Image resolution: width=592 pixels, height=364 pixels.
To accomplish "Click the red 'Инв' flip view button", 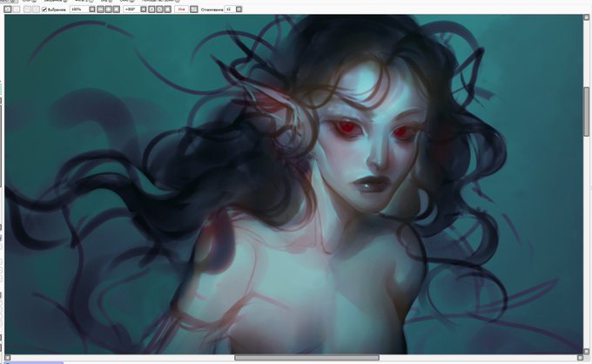I will [182, 10].
